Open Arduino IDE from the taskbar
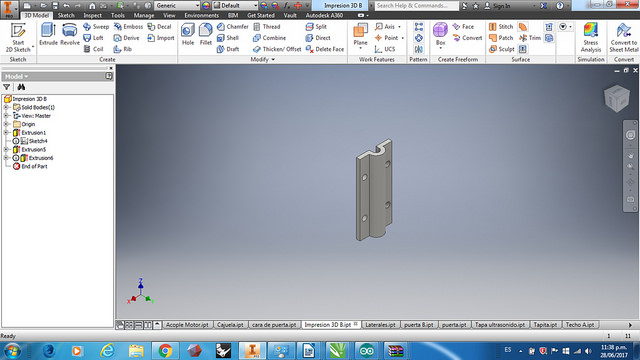This screenshot has width=640, height=360. (366, 351)
